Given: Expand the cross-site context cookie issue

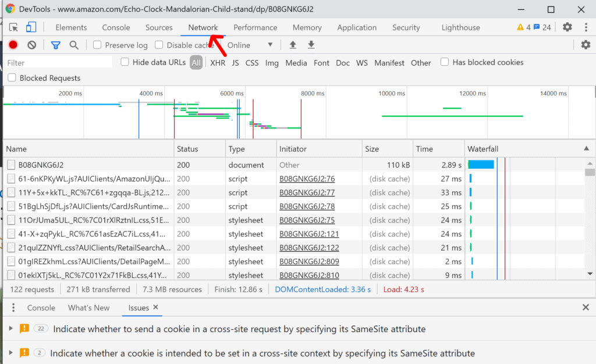Looking at the screenshot, I should pos(10,352).
